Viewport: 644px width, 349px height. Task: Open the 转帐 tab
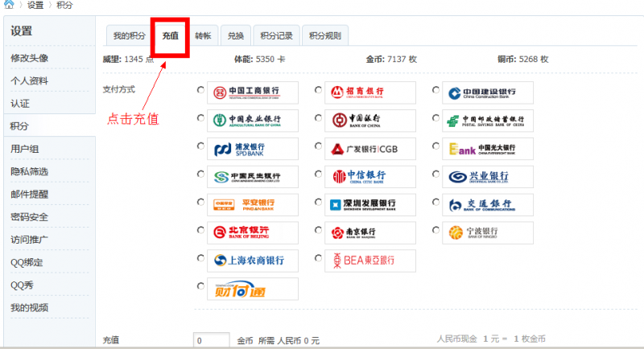[203, 35]
